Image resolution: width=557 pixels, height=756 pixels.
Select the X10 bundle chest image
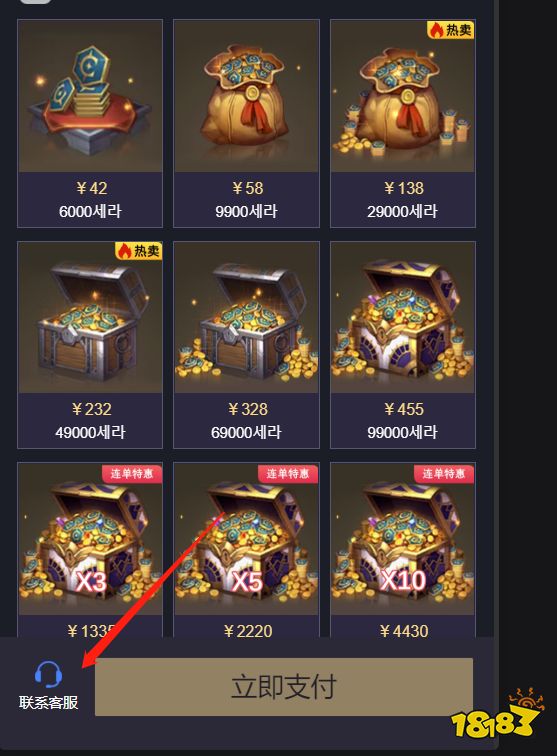click(x=403, y=539)
